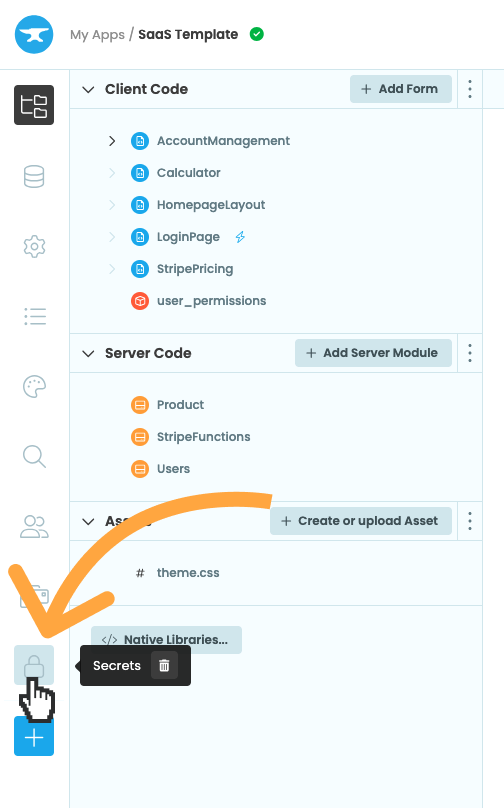
Task: Click the blue plus add-feature button
Action: tap(34, 737)
